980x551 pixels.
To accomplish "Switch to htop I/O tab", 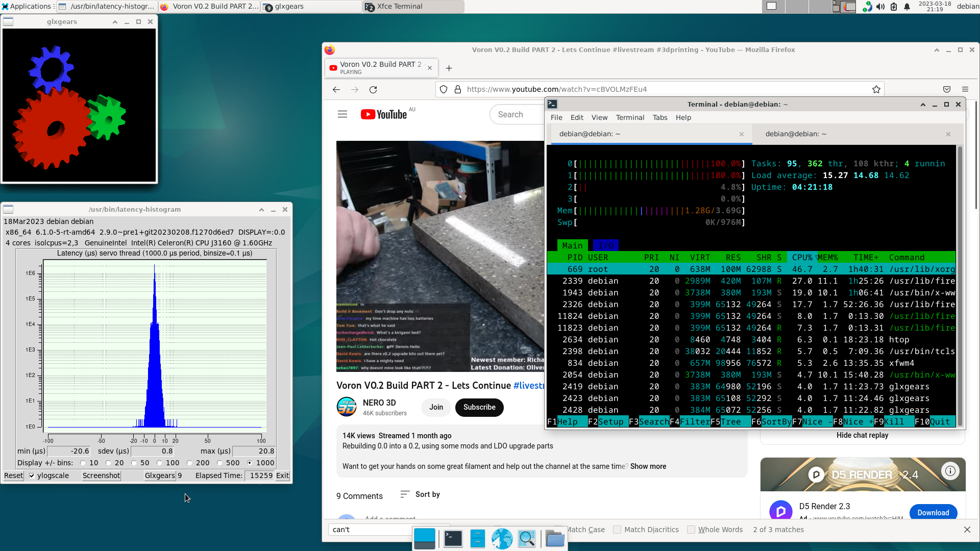I will coord(605,245).
